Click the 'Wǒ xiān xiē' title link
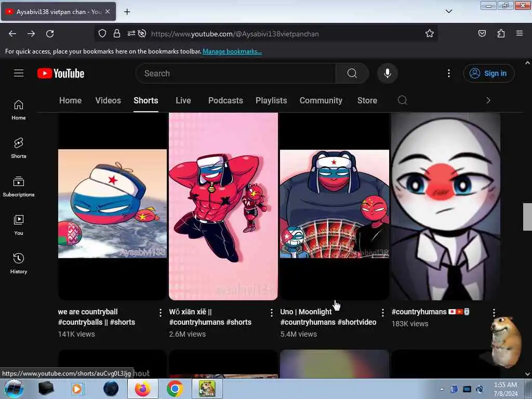 pos(210,317)
